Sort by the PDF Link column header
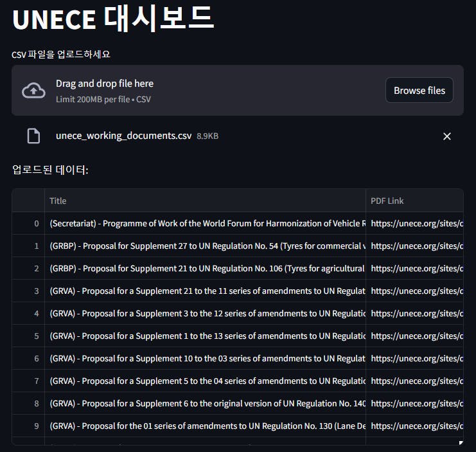Image resolution: width=476 pixels, height=452 pixels. tap(415, 201)
